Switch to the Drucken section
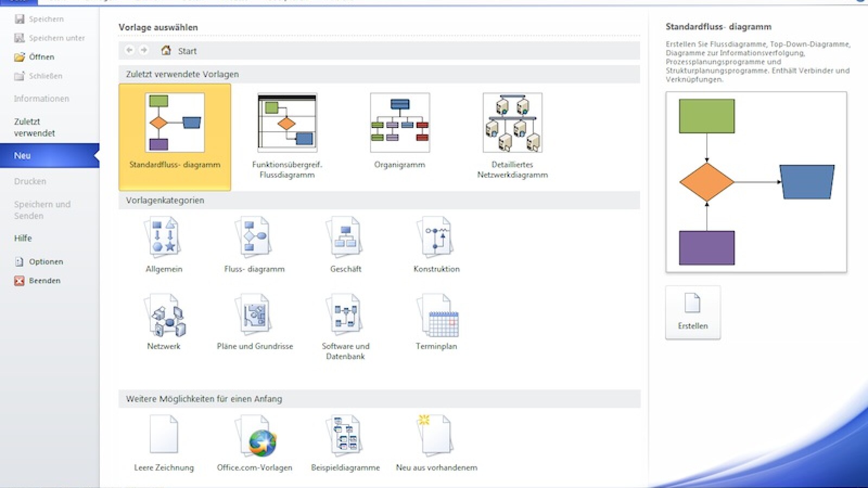Viewport: 868px width, 488px height. tap(30, 181)
